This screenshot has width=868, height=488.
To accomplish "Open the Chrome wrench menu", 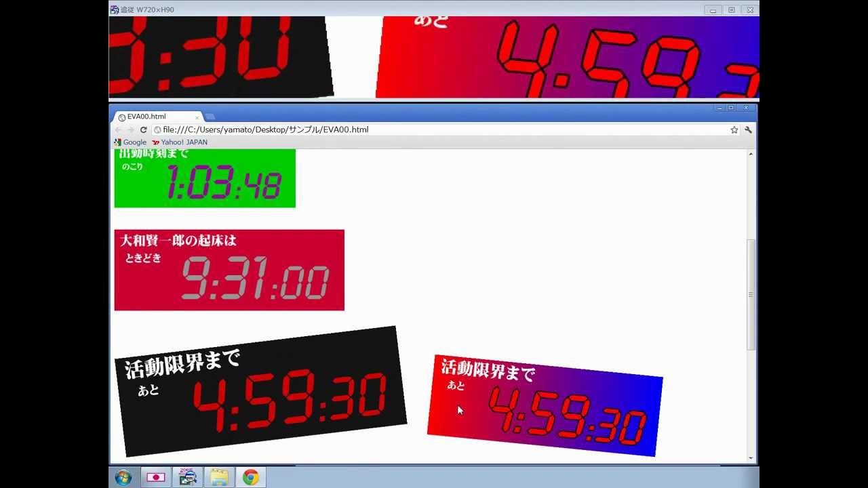I will (748, 129).
